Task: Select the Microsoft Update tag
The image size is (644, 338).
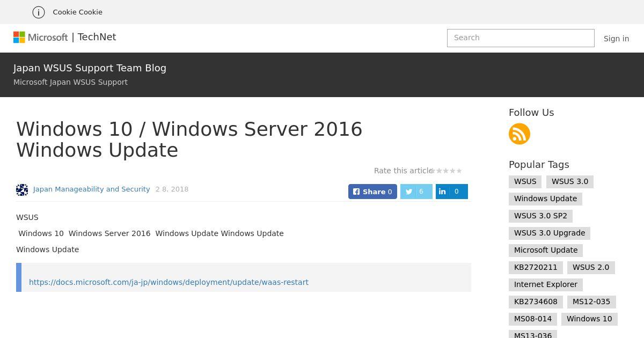Action: tap(546, 250)
